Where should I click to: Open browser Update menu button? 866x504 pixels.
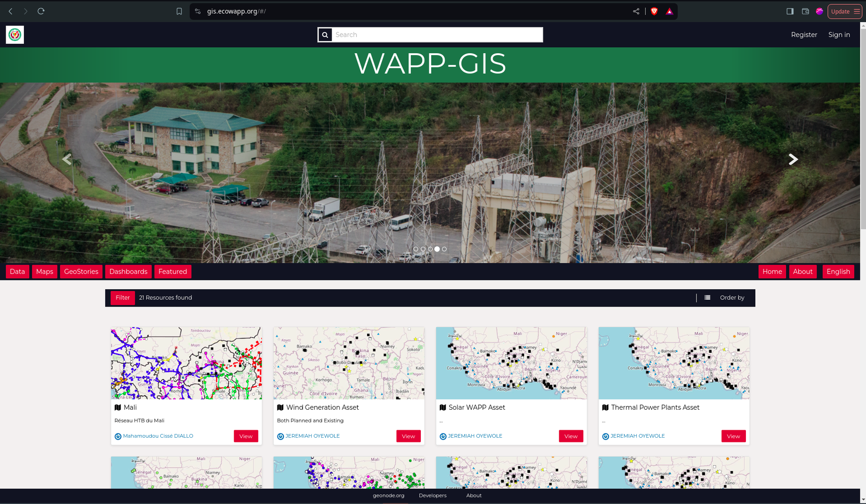click(845, 11)
